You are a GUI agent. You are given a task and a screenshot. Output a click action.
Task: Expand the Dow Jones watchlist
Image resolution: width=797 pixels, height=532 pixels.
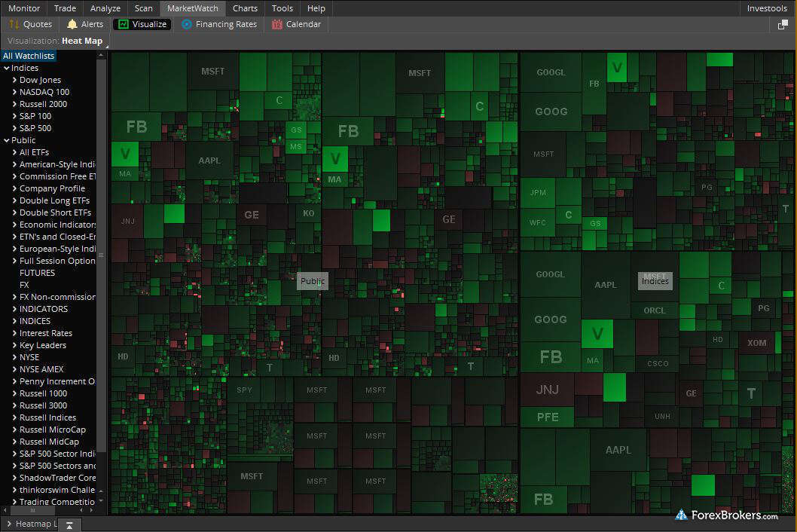pyautogui.click(x=15, y=80)
